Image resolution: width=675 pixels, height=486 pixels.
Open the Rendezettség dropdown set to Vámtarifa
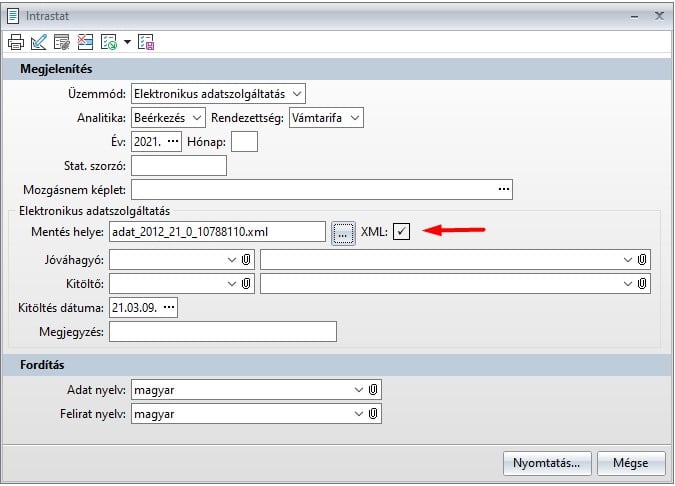355,118
